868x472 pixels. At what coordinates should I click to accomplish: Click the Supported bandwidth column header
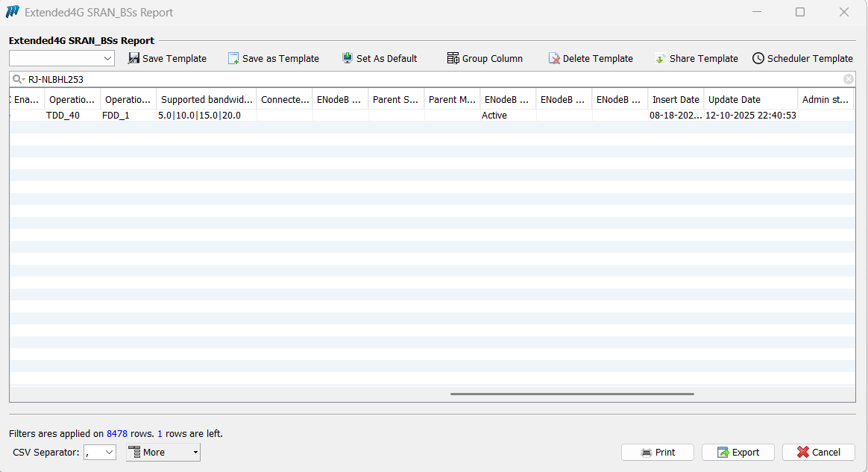[207, 99]
